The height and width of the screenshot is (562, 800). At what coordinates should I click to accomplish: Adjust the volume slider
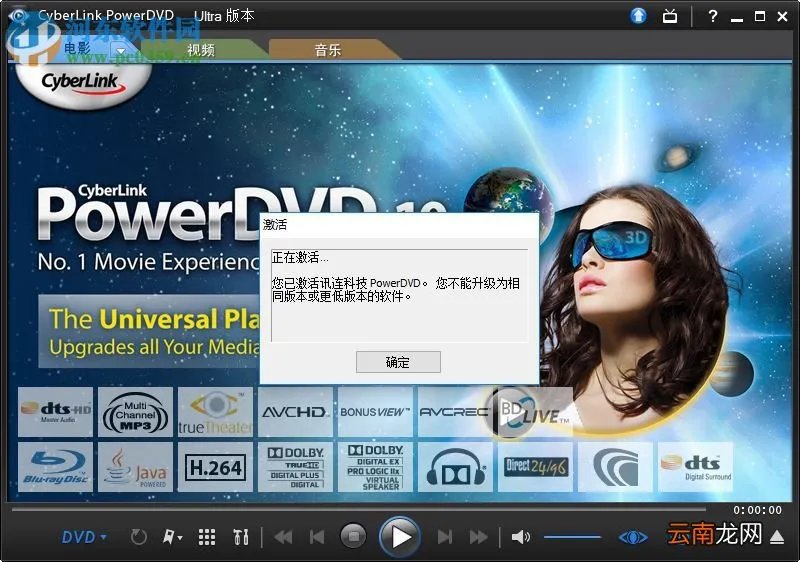(x=572, y=537)
